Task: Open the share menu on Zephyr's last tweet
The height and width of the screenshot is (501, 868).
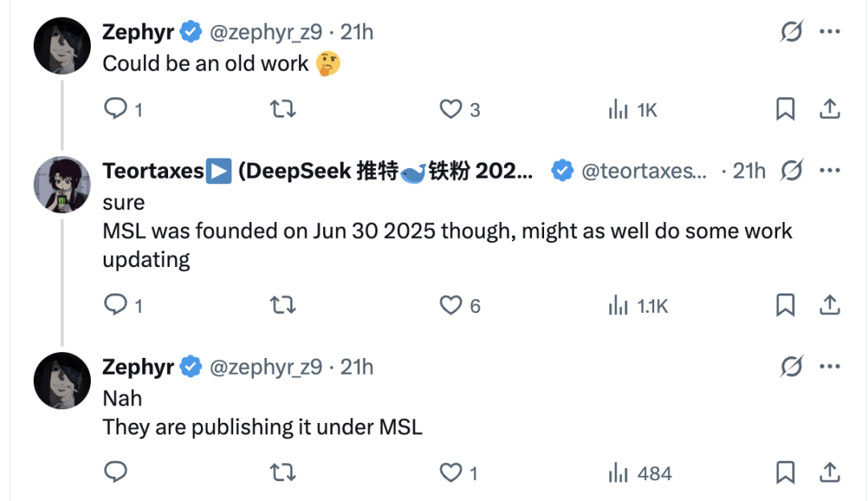Action: click(x=830, y=474)
